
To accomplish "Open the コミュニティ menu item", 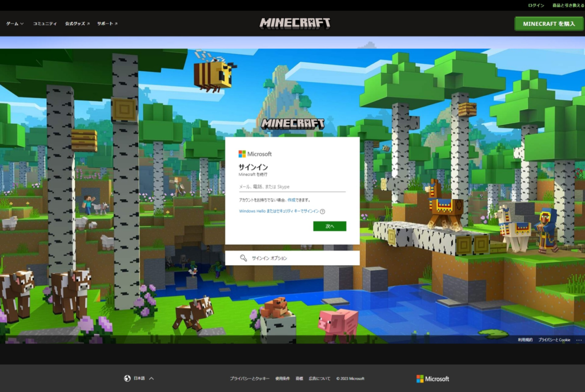I will [45, 23].
